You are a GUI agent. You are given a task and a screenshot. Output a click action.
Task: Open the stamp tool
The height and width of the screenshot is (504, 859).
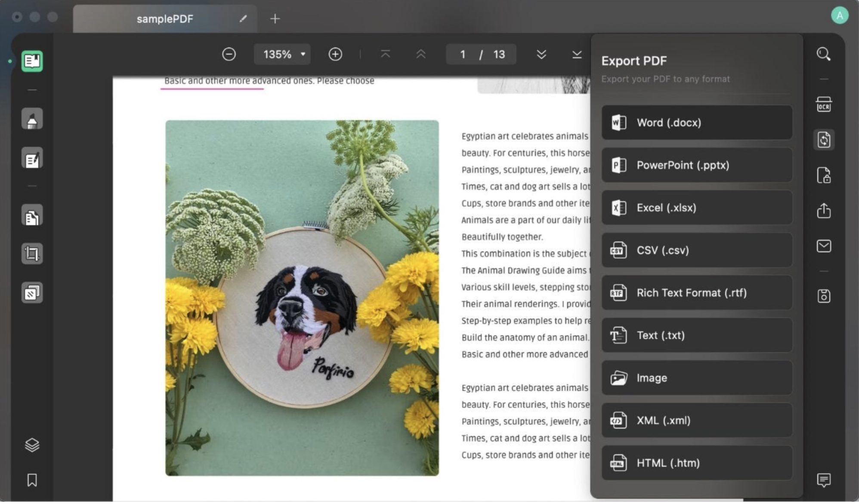click(32, 293)
